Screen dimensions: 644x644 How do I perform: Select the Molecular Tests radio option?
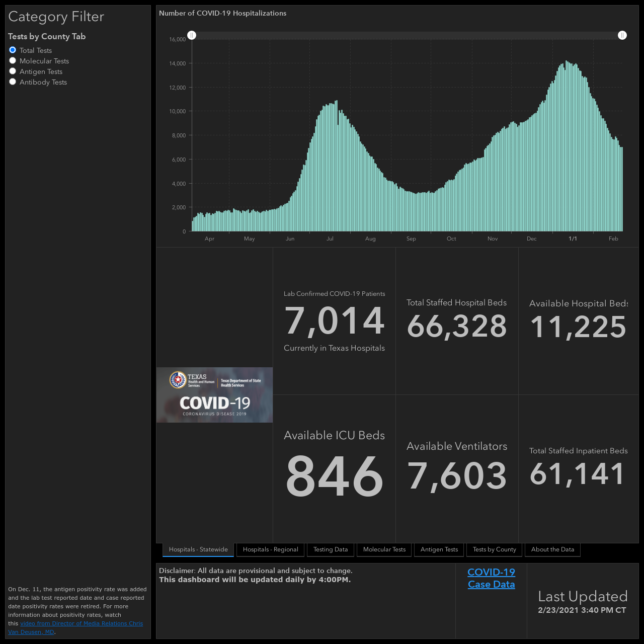(x=13, y=60)
